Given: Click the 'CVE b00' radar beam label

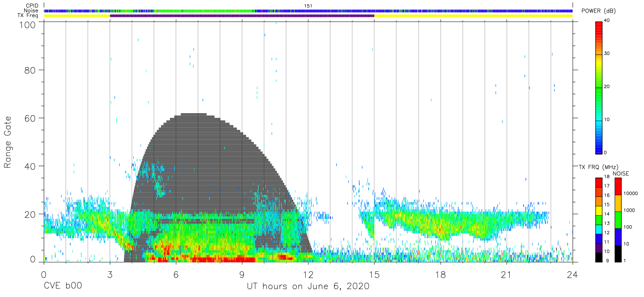Looking at the screenshot, I should pyautogui.click(x=62, y=287).
